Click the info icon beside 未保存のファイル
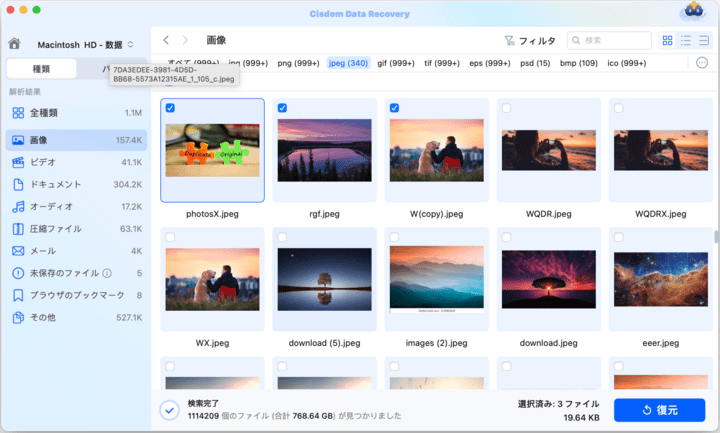Screen dimensions: 720x433 pyautogui.click(x=107, y=273)
